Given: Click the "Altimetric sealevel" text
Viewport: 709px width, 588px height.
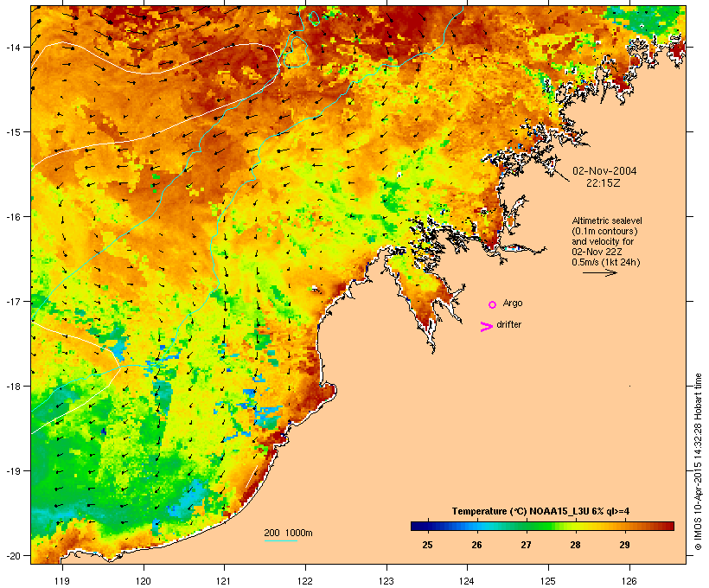Looking at the screenshot, I should point(607,220).
